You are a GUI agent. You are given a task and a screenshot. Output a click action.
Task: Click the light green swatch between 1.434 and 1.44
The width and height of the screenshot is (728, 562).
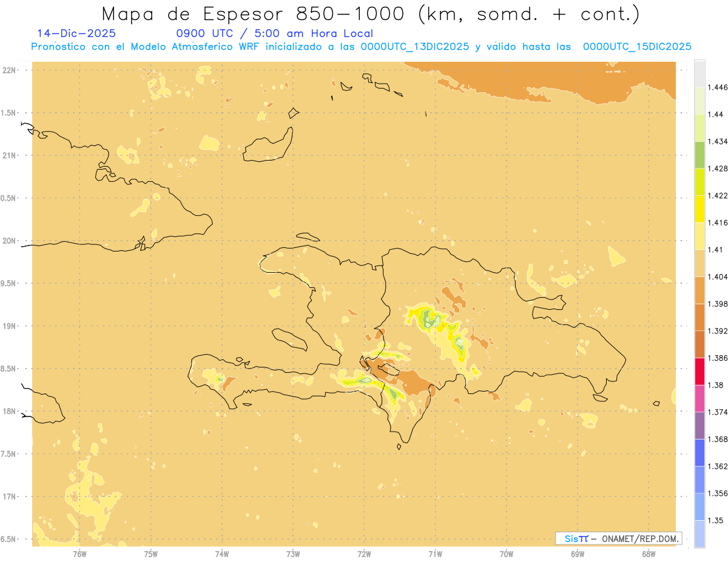tap(699, 127)
